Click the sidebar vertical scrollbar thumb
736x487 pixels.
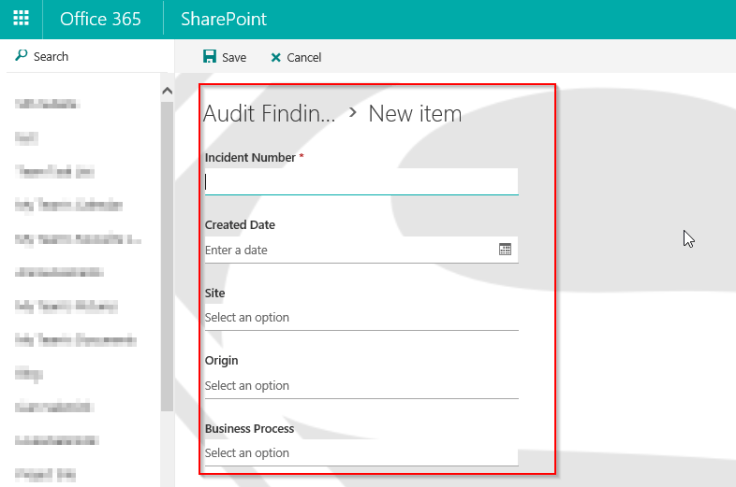(x=167, y=256)
